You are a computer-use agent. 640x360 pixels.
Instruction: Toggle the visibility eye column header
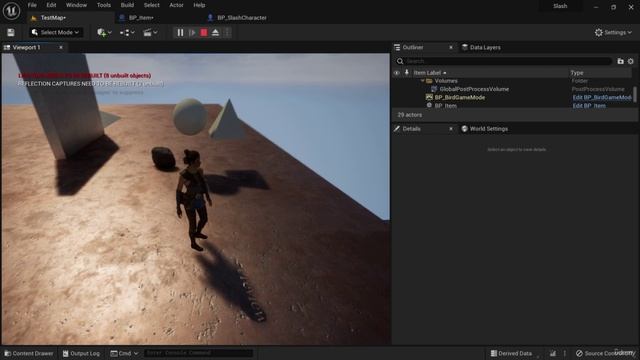pos(396,73)
